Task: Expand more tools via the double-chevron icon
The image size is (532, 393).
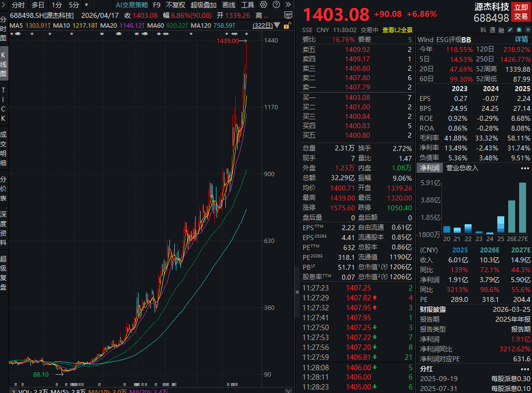Action: (288, 4)
